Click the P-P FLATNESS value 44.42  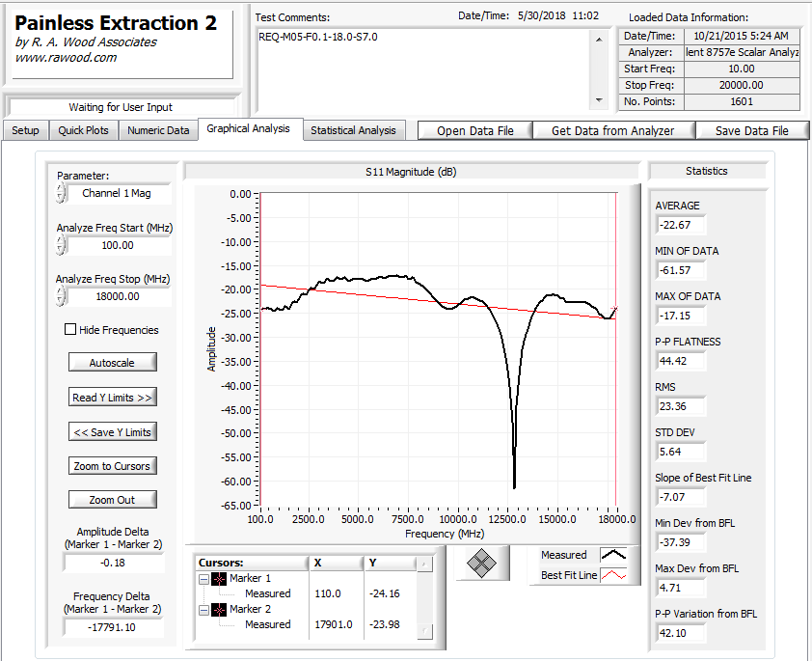(681, 361)
